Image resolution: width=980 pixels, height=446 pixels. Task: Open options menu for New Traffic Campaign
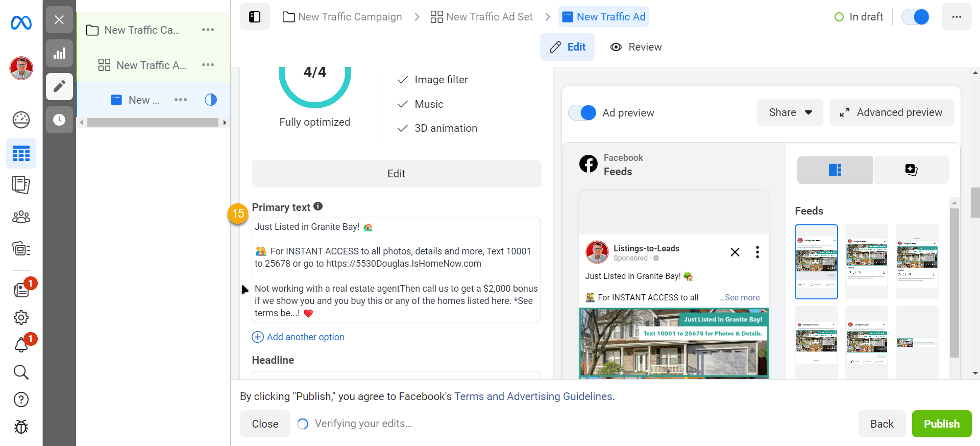tap(208, 30)
